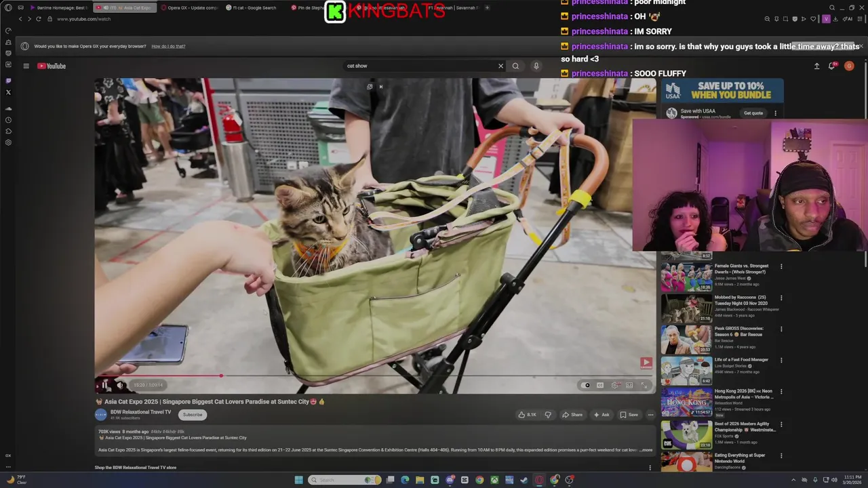Like the video with thumbs up 8.1K
The image size is (868, 488).
point(527,415)
